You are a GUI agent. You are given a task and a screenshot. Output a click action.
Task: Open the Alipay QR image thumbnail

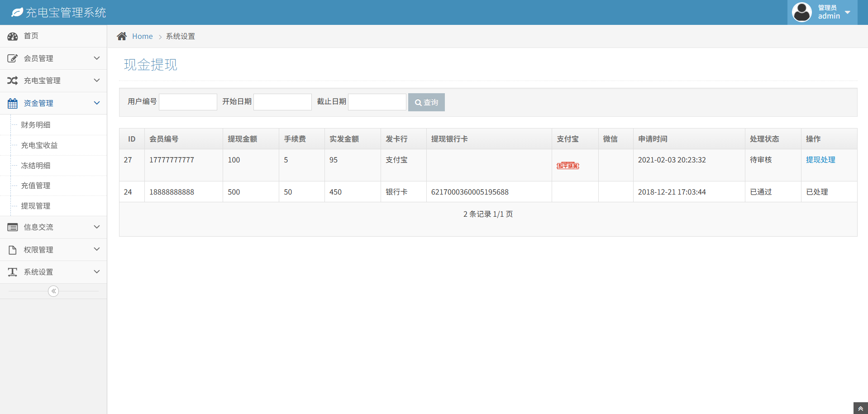click(568, 166)
